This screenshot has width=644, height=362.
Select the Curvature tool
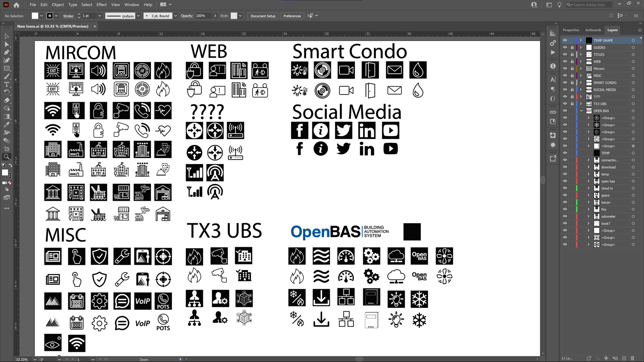point(7,60)
